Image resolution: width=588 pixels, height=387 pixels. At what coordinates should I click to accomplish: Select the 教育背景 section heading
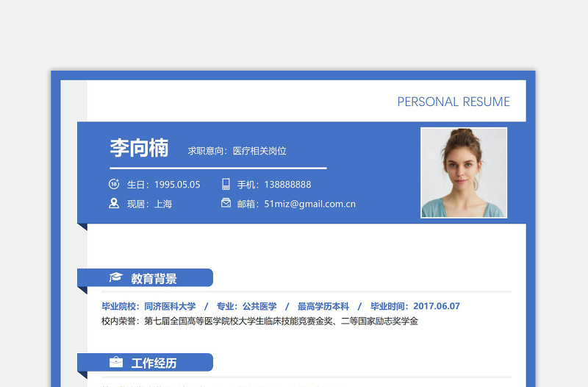pyautogui.click(x=154, y=279)
